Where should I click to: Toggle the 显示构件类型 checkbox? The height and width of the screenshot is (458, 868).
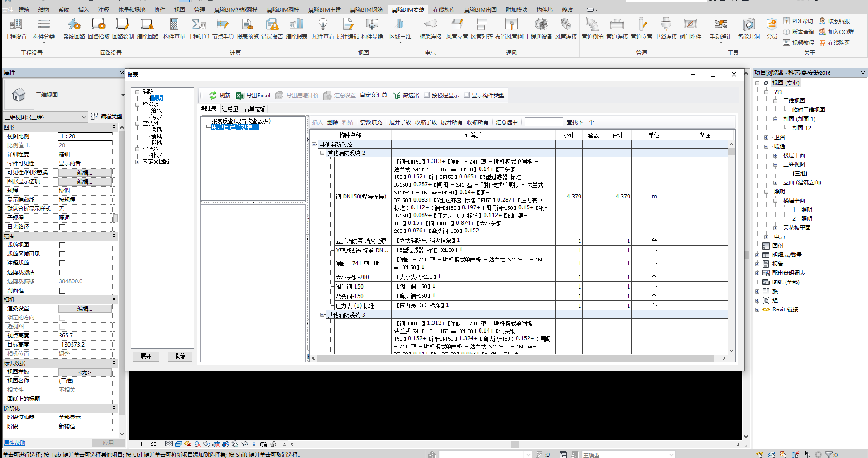click(x=466, y=95)
